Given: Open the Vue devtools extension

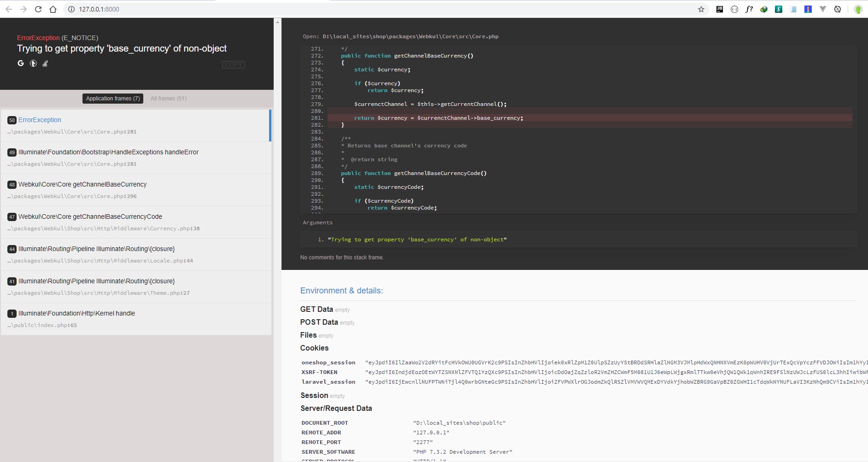Looking at the screenshot, I should coord(823,9).
